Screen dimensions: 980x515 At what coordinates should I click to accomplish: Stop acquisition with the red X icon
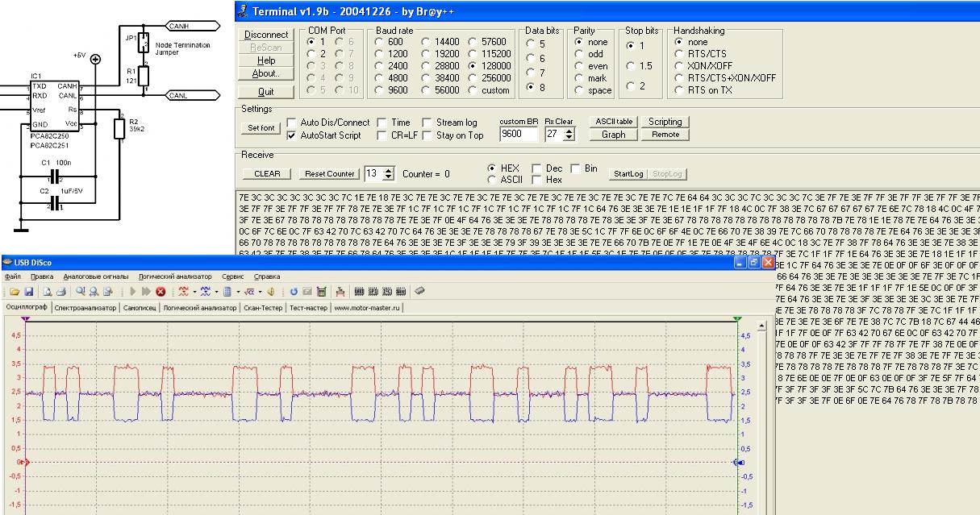[x=161, y=291]
